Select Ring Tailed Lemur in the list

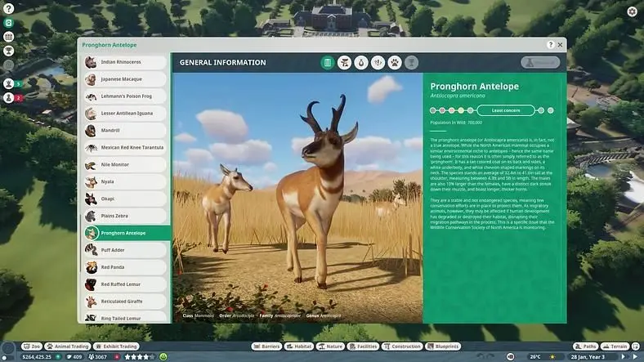[x=125, y=318]
